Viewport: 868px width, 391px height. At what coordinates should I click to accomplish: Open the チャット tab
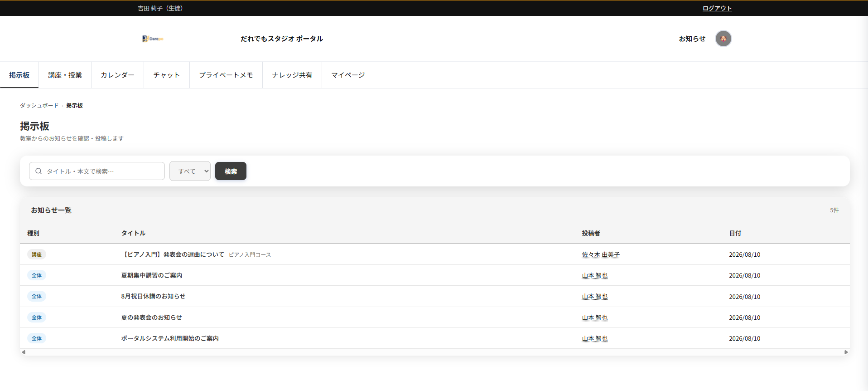point(166,75)
